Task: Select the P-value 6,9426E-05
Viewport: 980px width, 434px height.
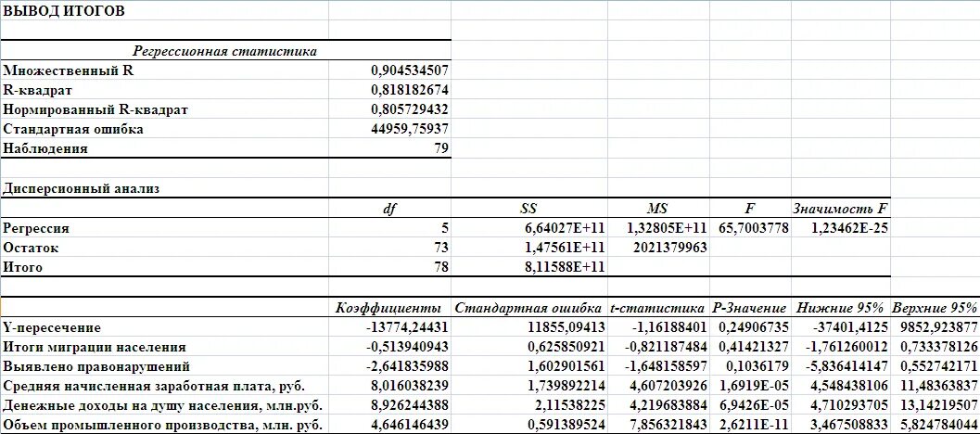Action: [755, 405]
